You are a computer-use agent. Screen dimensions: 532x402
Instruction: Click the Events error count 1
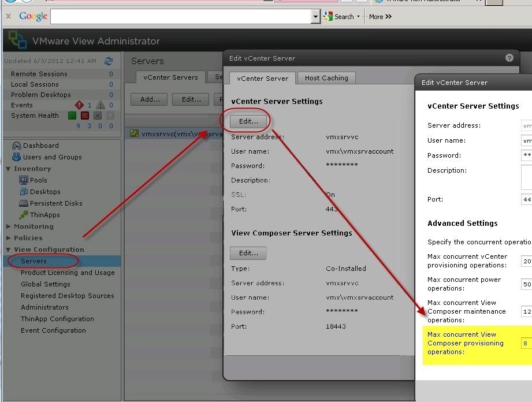(x=90, y=105)
